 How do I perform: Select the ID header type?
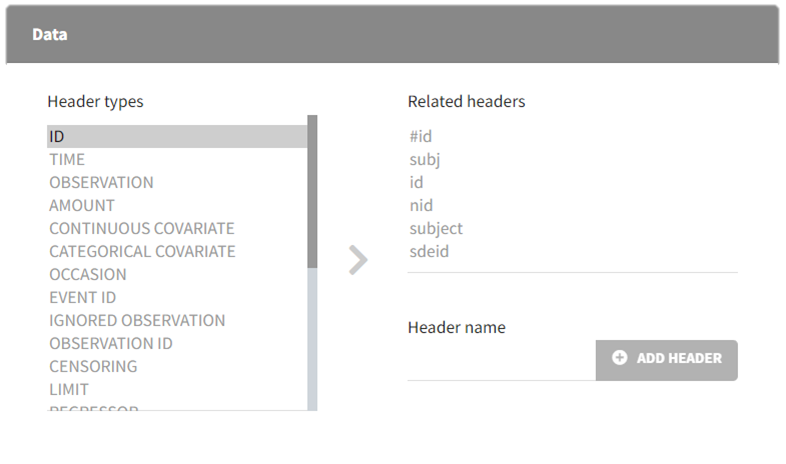point(176,136)
